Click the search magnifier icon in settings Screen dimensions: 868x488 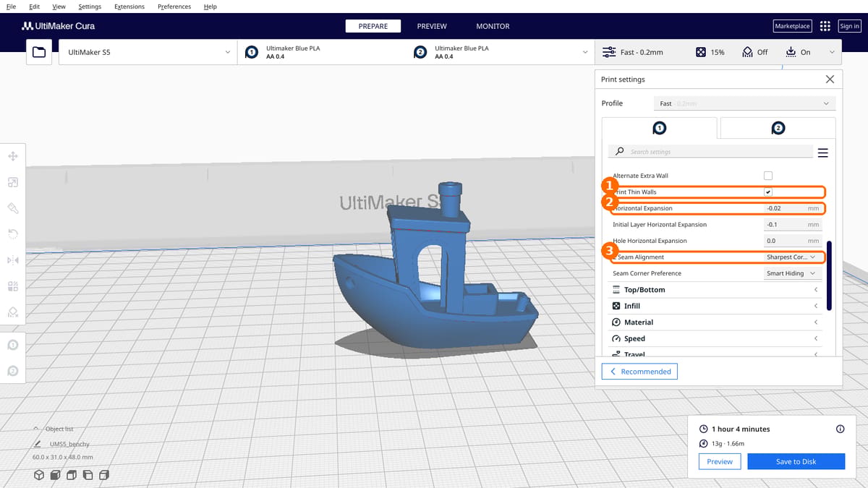point(620,152)
